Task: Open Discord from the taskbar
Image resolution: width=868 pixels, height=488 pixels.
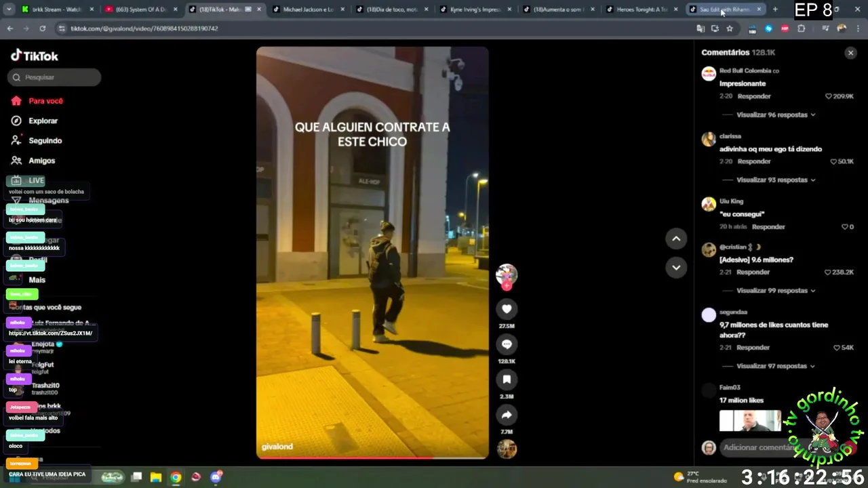Action: (x=216, y=477)
